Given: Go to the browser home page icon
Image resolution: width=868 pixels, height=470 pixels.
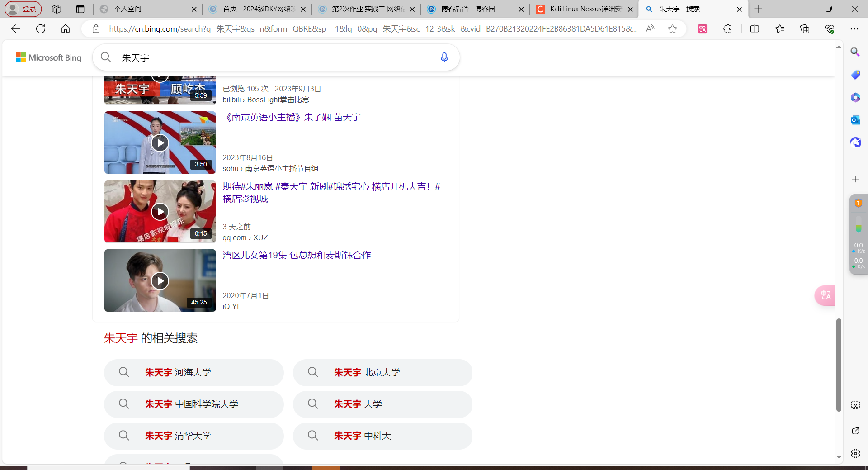Looking at the screenshot, I should pyautogui.click(x=66, y=29).
